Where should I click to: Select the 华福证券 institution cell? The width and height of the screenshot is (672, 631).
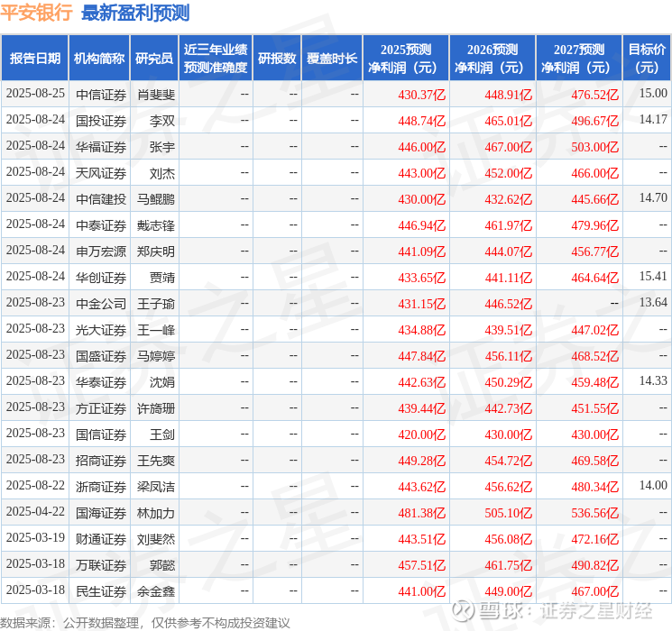[101, 147]
